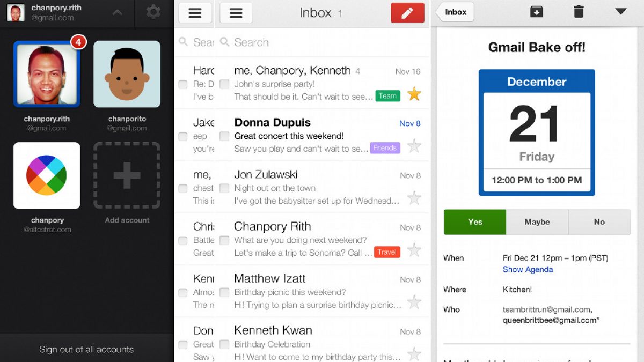This screenshot has width=644, height=362.
Task: Star Donna Dupuis email
Action: [x=414, y=146]
